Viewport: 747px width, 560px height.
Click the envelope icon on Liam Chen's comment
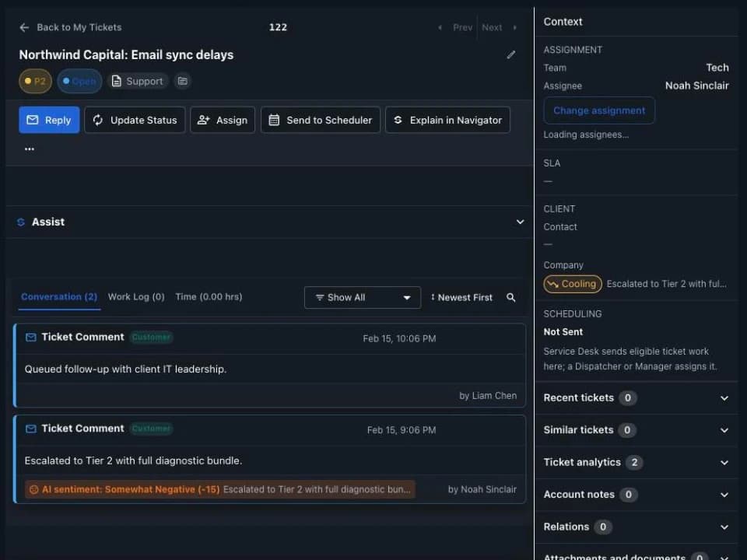[x=31, y=337]
